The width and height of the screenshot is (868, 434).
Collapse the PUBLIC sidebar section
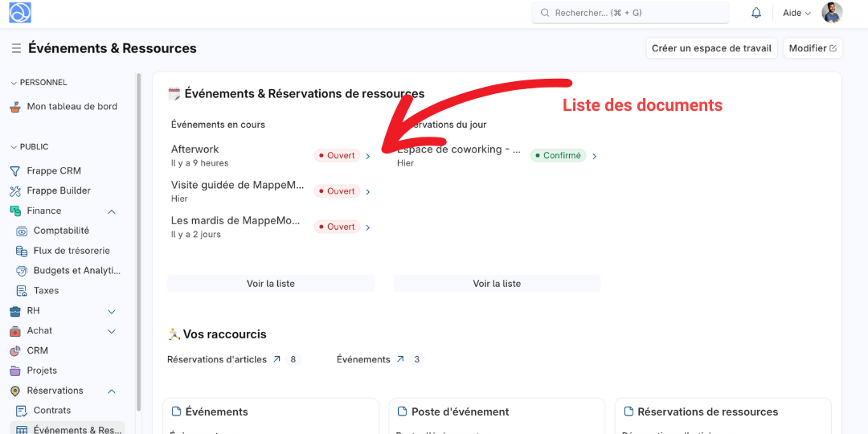[x=14, y=147]
